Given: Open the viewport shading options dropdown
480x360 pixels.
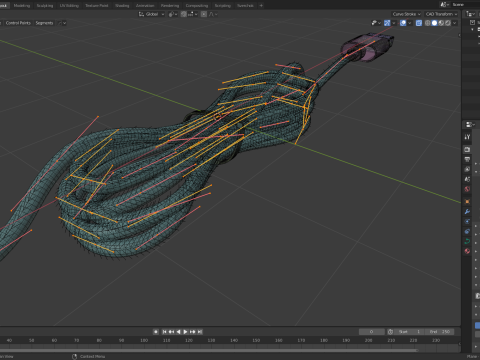Looking at the screenshot, I should click(x=455, y=23).
